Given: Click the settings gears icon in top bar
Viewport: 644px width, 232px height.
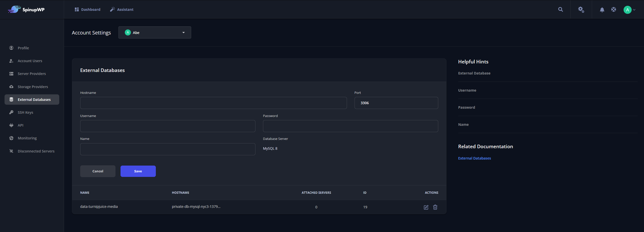Looking at the screenshot, I should (580, 9).
